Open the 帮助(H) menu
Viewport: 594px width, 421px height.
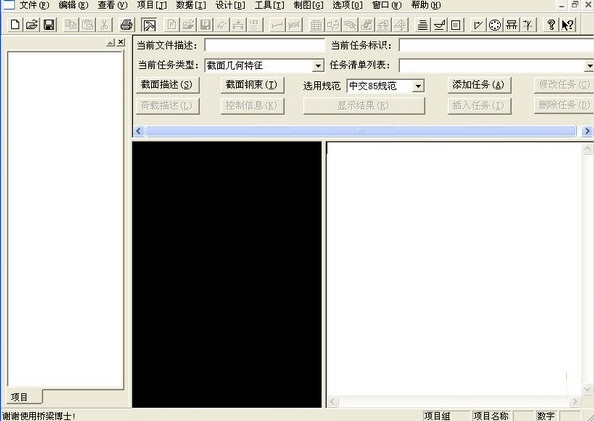[x=426, y=5]
